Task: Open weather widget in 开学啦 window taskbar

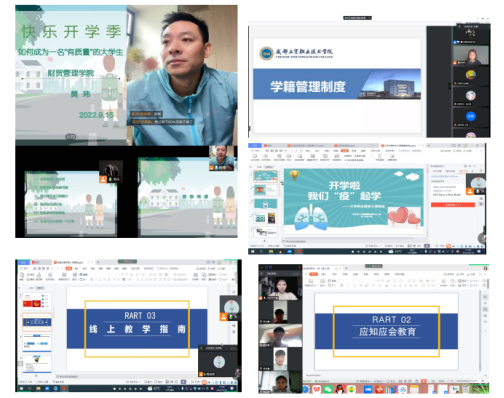Action: pyautogui.click(x=395, y=251)
